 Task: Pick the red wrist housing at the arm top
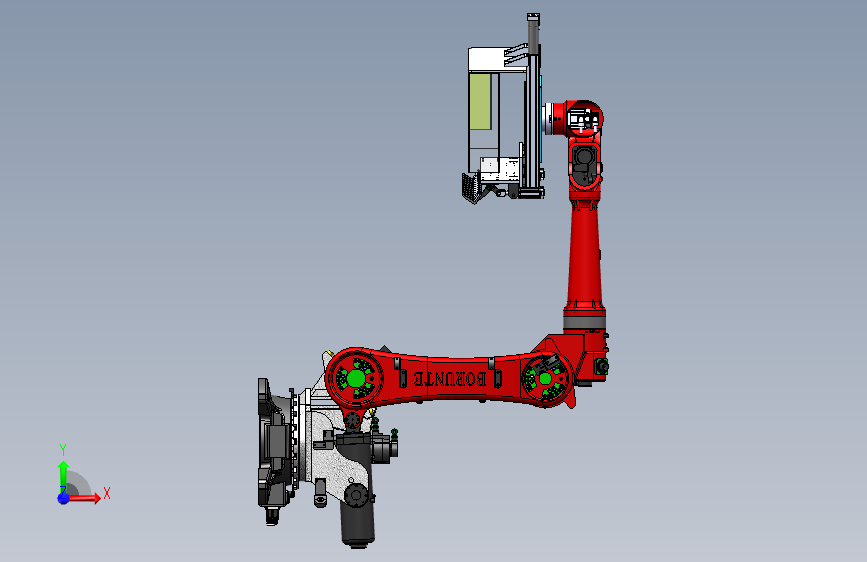(583, 118)
